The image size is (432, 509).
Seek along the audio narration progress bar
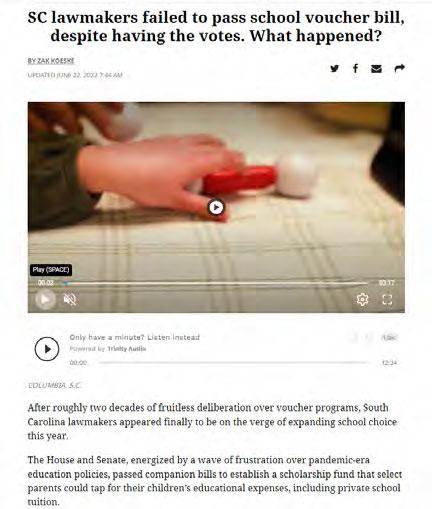pos(233,362)
